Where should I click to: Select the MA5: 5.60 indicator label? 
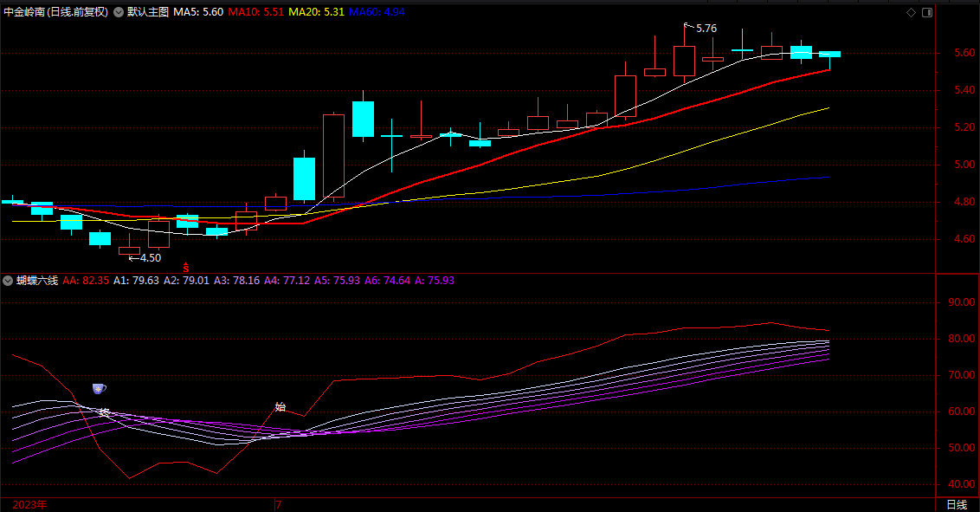click(198, 12)
